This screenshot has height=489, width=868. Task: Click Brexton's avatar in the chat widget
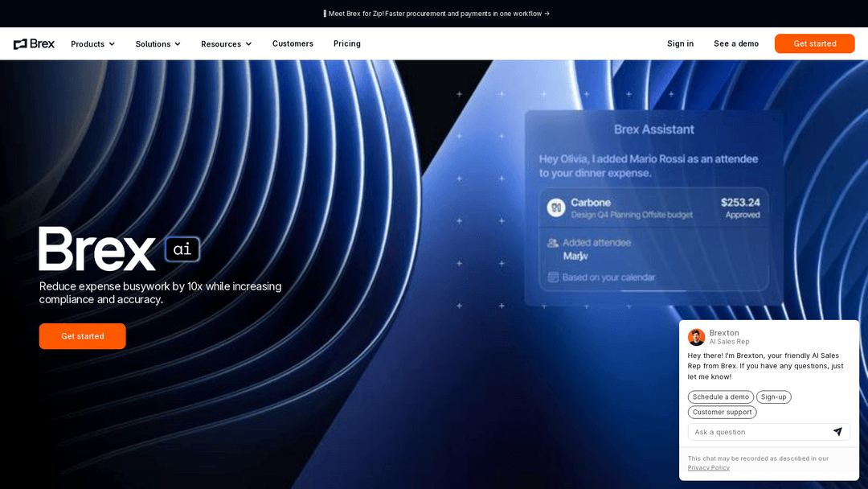(696, 337)
